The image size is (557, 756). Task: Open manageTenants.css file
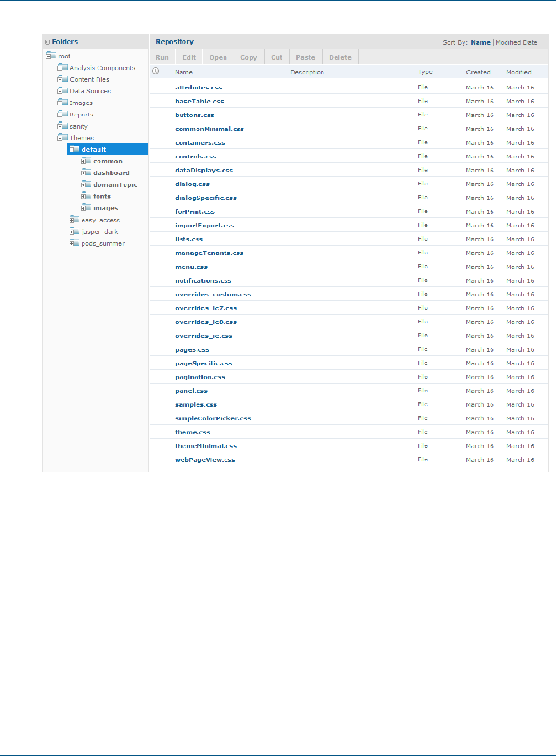click(209, 253)
